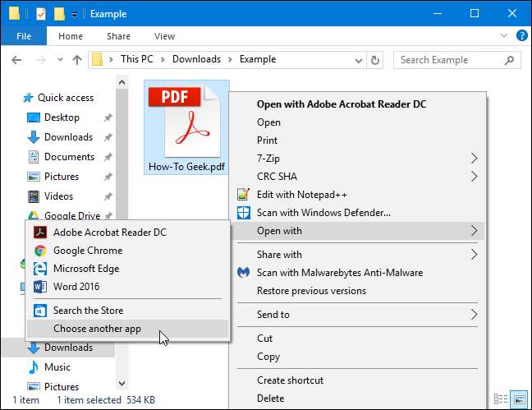Image resolution: width=532 pixels, height=410 pixels.
Task: Click Restore previous versions menu entry
Action: [x=311, y=291]
